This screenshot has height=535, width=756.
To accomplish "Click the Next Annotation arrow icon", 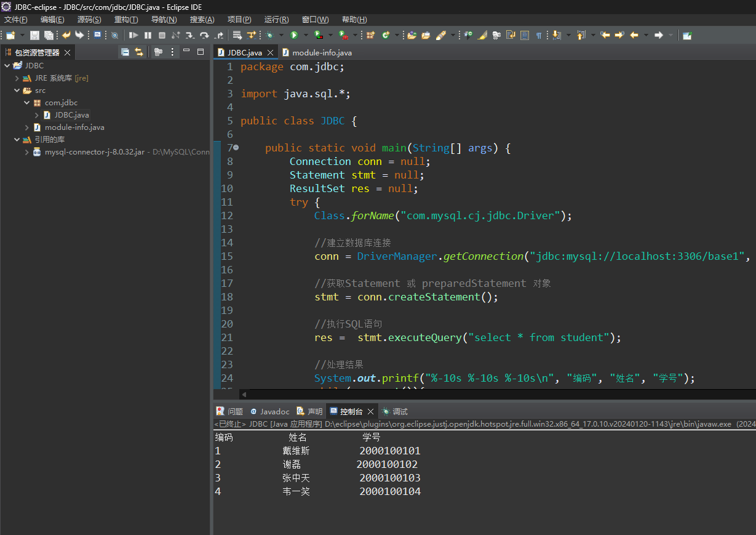I will (557, 35).
